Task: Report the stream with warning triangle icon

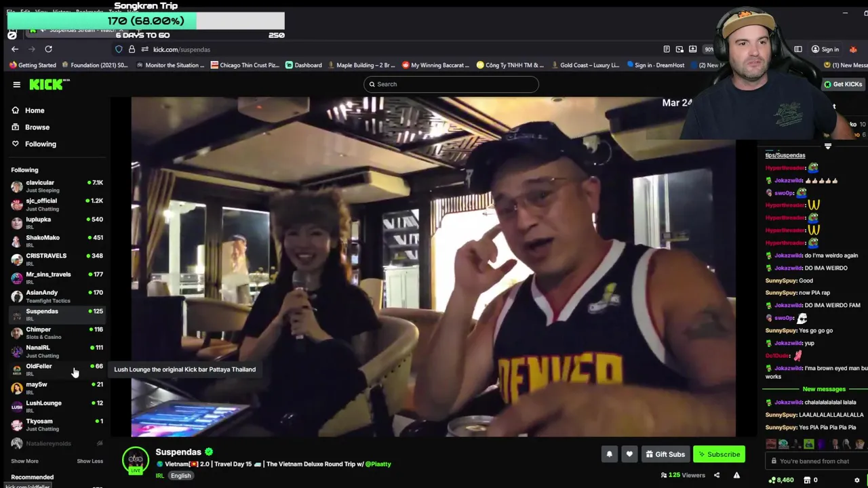Action: (736, 475)
